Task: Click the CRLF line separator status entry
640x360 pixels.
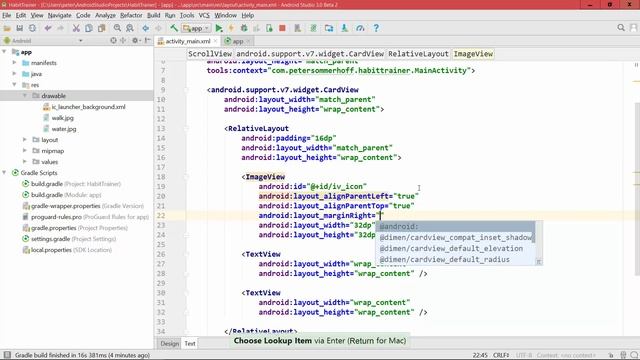Action: (501, 355)
